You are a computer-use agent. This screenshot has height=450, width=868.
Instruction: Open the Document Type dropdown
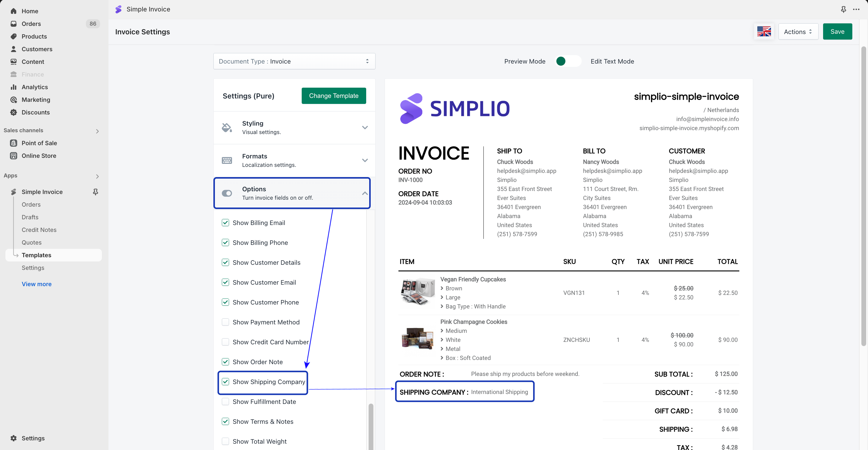(x=294, y=61)
